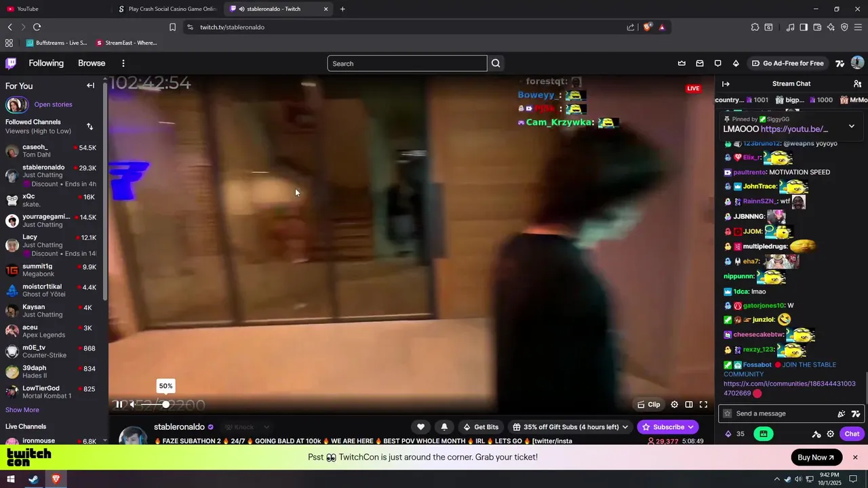This screenshot has height=488, width=868.
Task: Click the Subscribe dropdown button
Action: (668, 427)
